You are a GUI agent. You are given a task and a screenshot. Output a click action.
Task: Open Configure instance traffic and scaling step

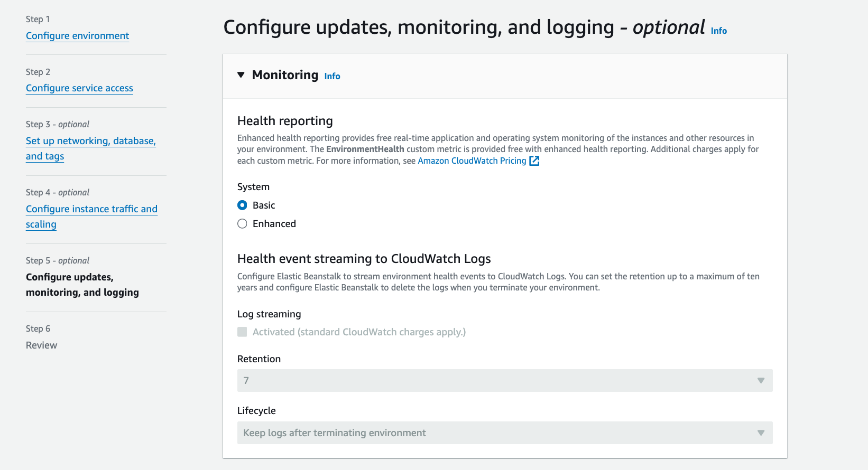tap(91, 217)
